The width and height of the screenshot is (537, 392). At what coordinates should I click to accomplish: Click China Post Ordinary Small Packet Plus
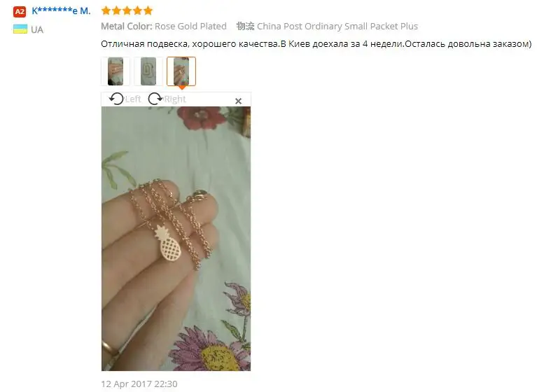(x=337, y=27)
